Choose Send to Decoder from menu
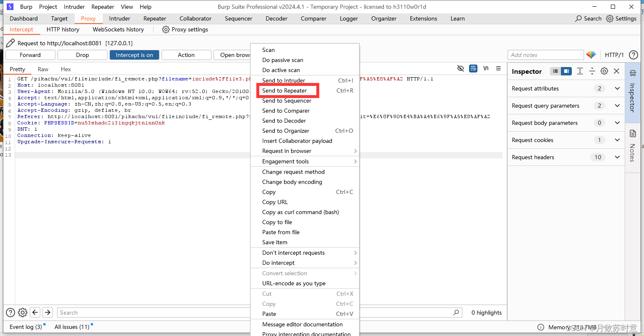644x336 pixels. (x=305, y=121)
